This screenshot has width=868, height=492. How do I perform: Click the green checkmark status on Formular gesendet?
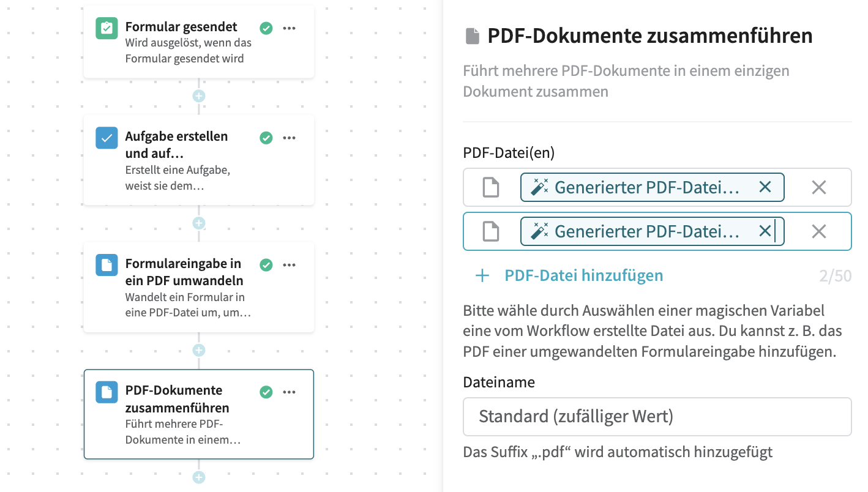(266, 28)
